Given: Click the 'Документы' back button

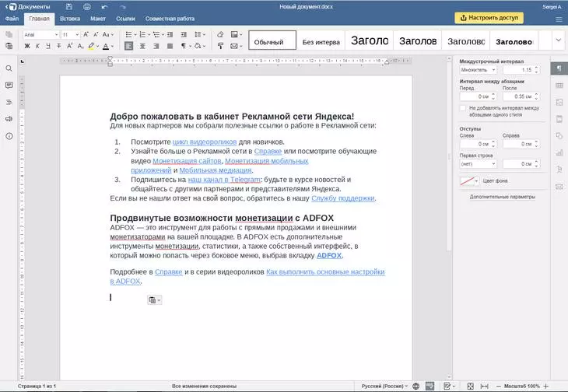Looking at the screenshot, I should coord(27,6).
